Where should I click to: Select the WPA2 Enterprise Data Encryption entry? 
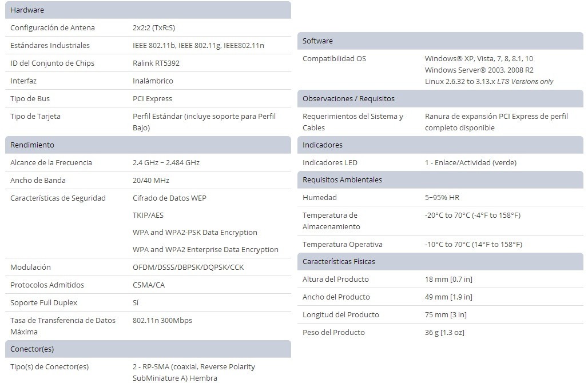tap(205, 250)
